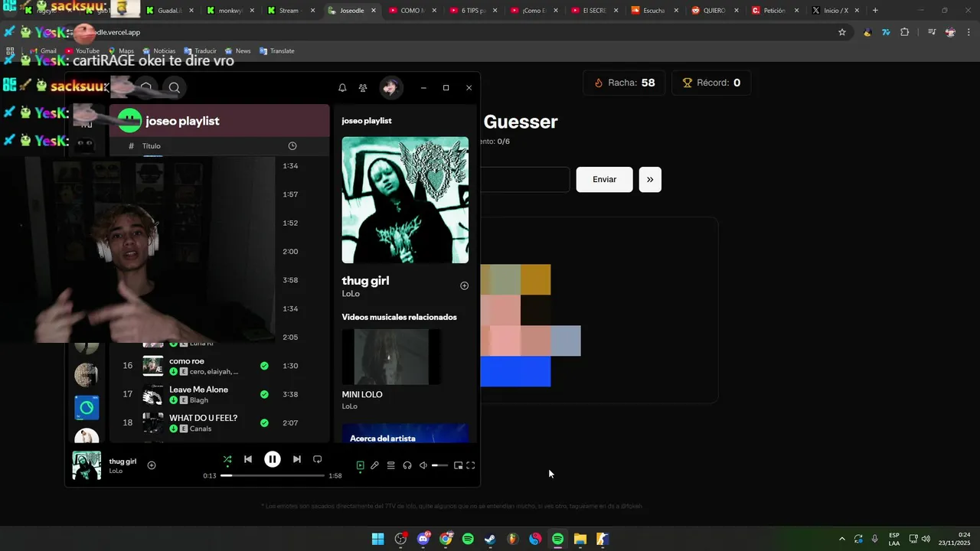Adjust the Spotify volume slider
The image size is (980, 551).
[440, 465]
